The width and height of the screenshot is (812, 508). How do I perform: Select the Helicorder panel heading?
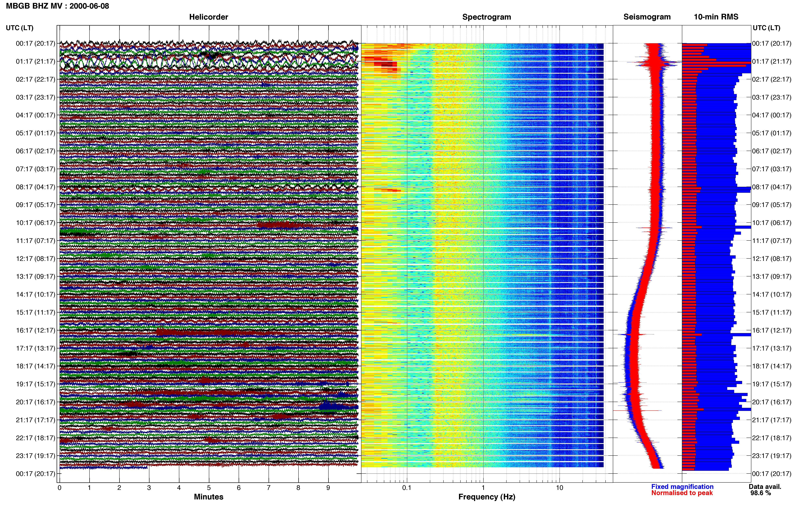coord(209,17)
